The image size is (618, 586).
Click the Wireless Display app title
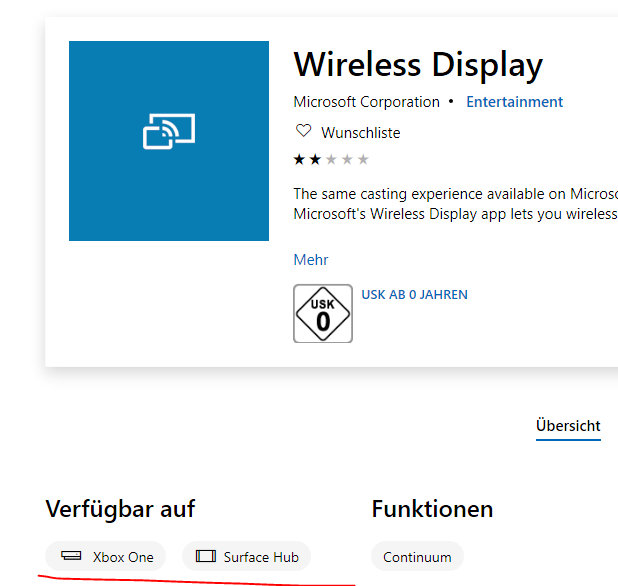coord(418,65)
